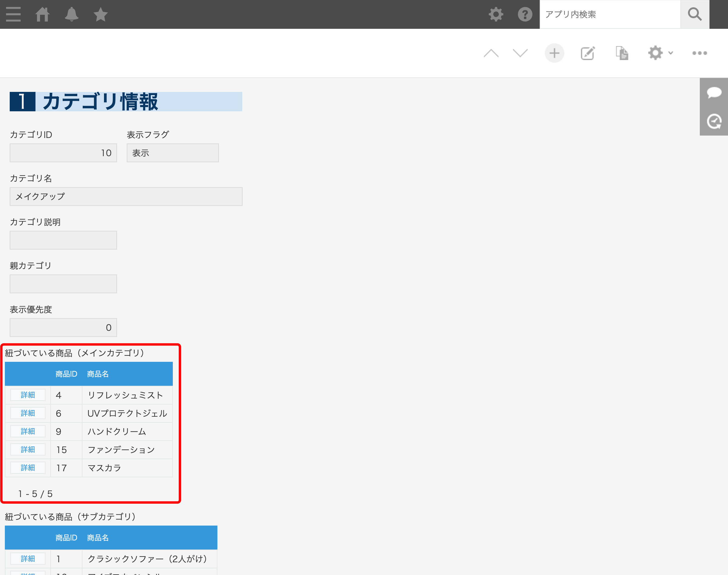The height and width of the screenshot is (575, 728).
Task: Navigate to the previous record chevron
Action: tap(491, 53)
